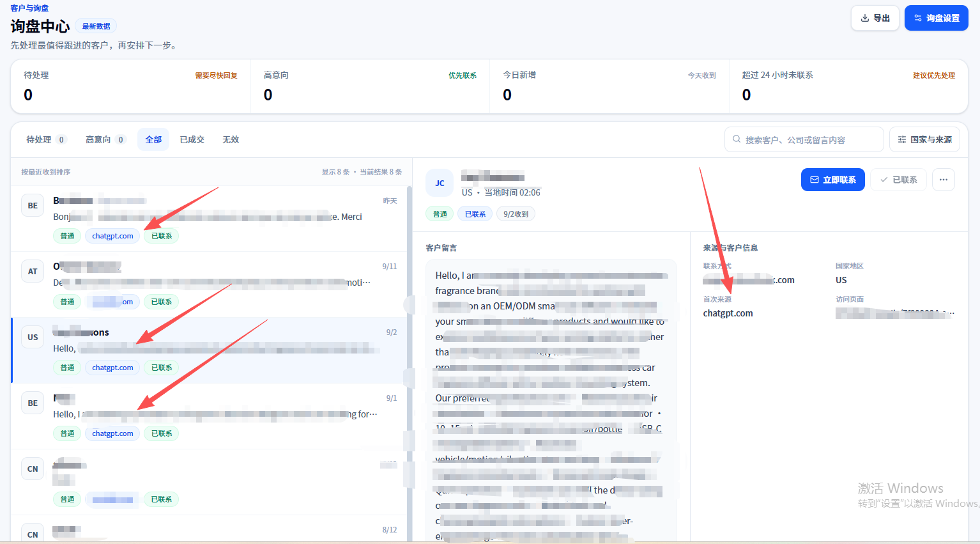Click the 已联系 tag in the 9/2 inquiry row

(162, 368)
